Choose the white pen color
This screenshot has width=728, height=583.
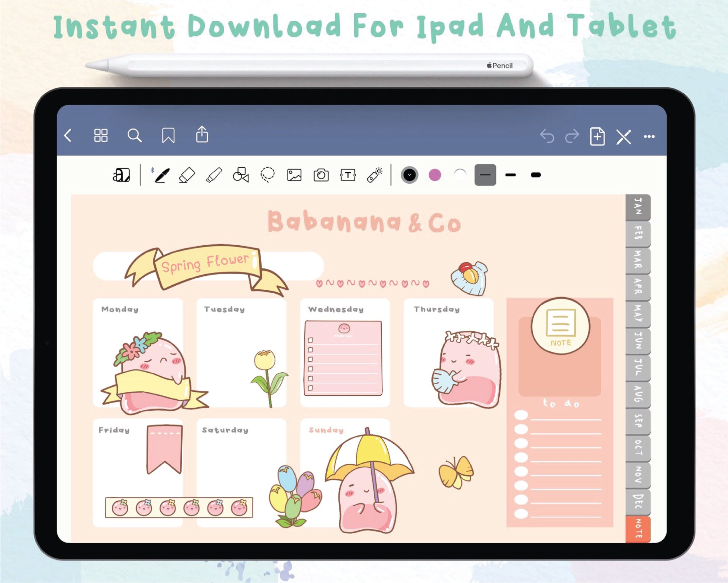pos(460,175)
